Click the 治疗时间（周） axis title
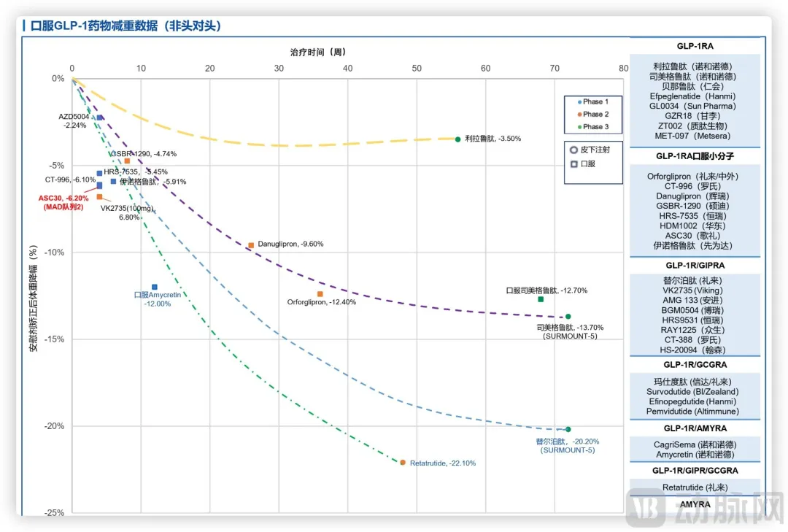 click(x=317, y=52)
